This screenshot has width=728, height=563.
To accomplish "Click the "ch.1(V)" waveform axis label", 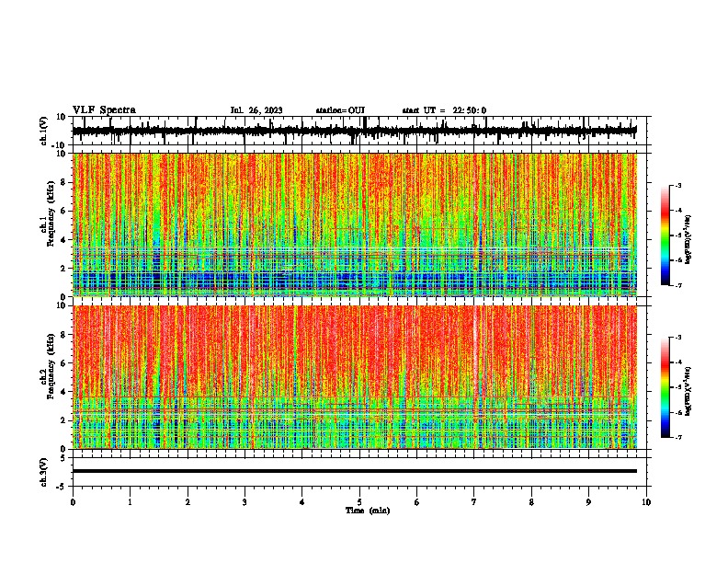I will pyautogui.click(x=44, y=131).
